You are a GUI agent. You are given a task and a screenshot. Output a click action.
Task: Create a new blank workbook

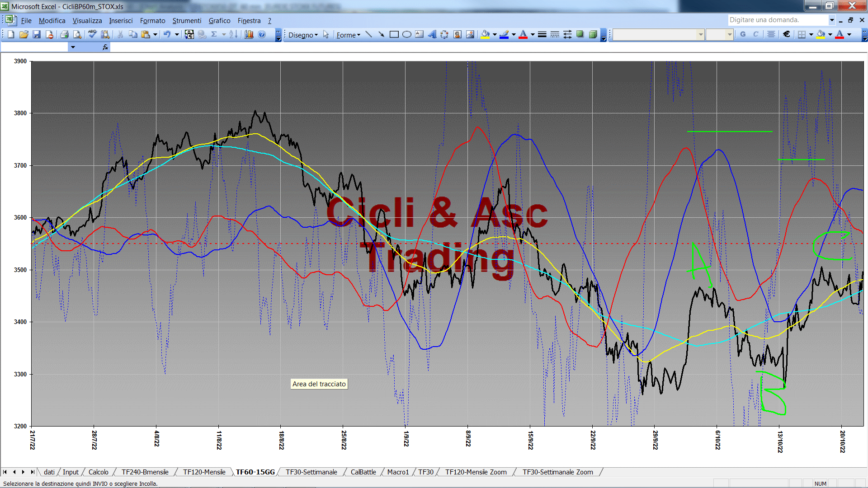(11, 34)
